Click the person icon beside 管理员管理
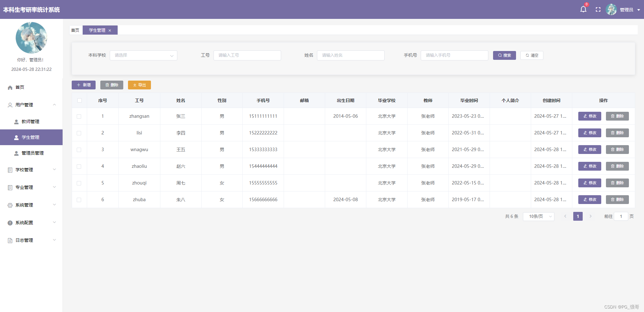This screenshot has width=644, height=312. point(16,153)
